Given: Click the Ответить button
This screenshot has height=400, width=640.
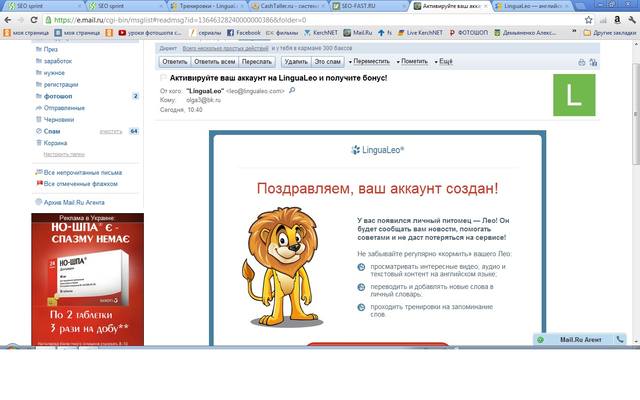Looking at the screenshot, I should 175,62.
